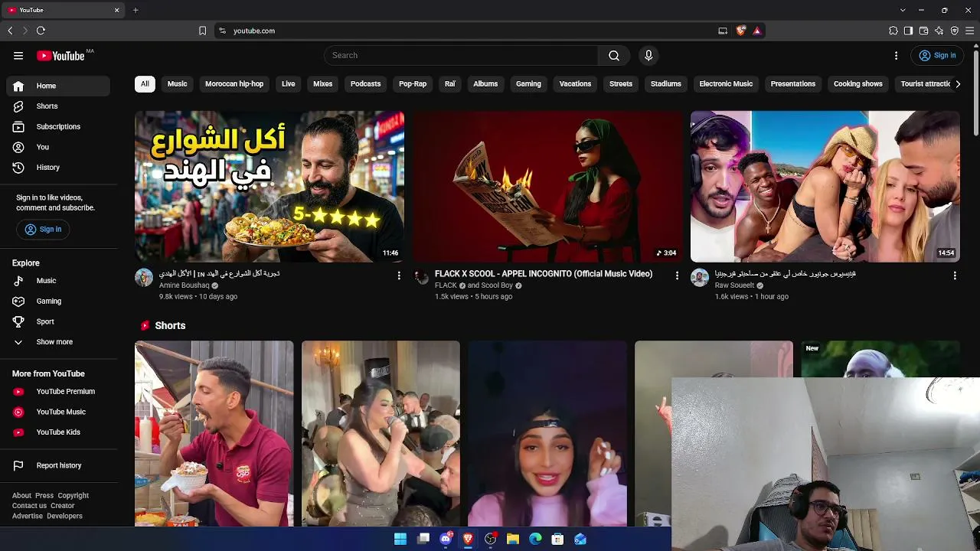
Task: Open Brave Shields panel
Action: pyautogui.click(x=740, y=31)
